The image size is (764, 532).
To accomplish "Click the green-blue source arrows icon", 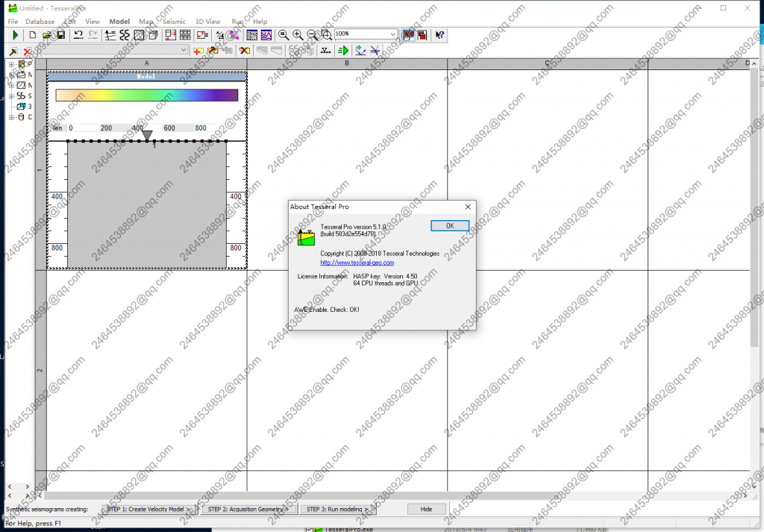I will [x=360, y=51].
